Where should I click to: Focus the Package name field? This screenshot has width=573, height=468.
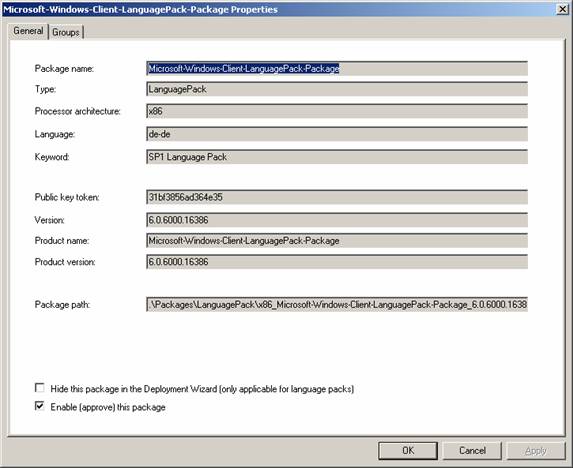337,68
